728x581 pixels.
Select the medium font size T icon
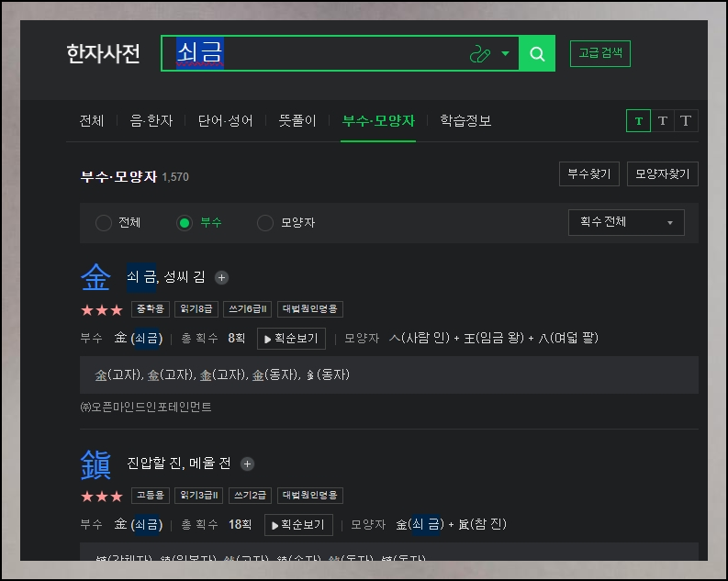[663, 120]
